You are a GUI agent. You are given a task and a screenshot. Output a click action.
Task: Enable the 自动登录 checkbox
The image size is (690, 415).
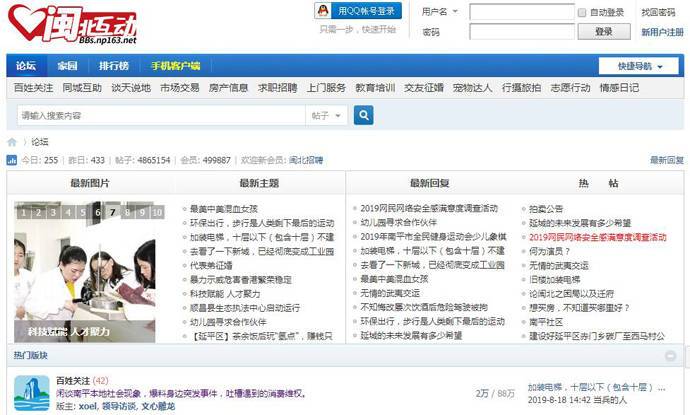coord(583,13)
